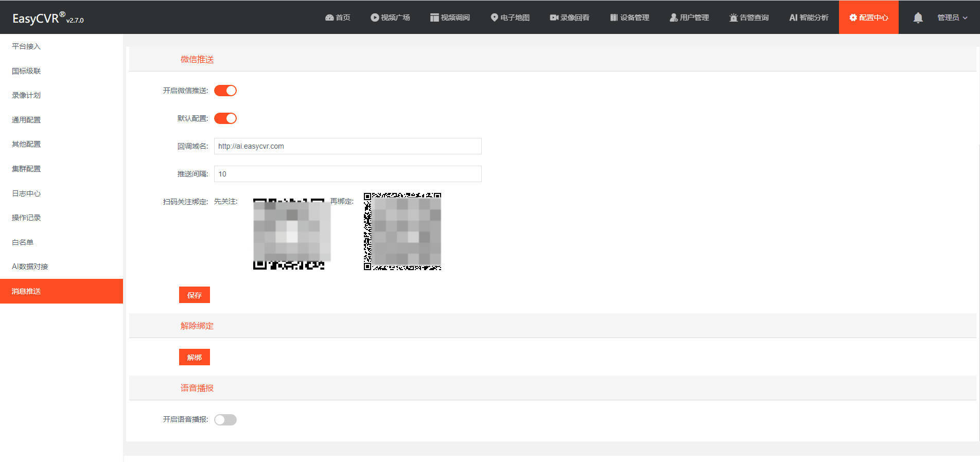Viewport: 980px width, 462px height.
Task: Click the 再绑定 QR code image
Action: click(x=402, y=232)
